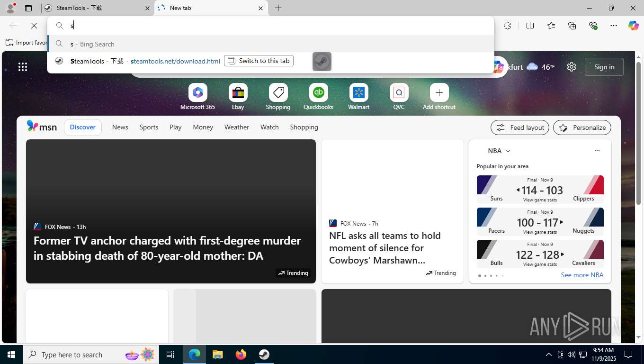Click the Personalize button
Viewport: 644px width, 364px height.
(x=582, y=127)
